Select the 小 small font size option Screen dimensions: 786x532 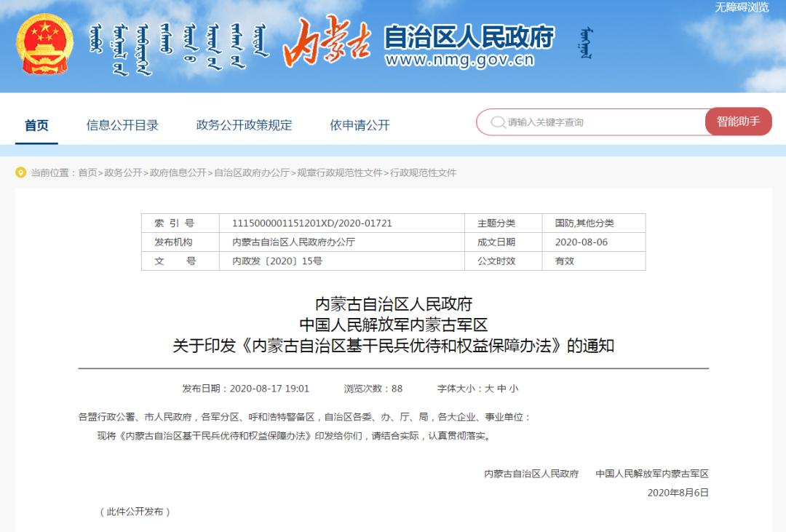click(x=512, y=388)
